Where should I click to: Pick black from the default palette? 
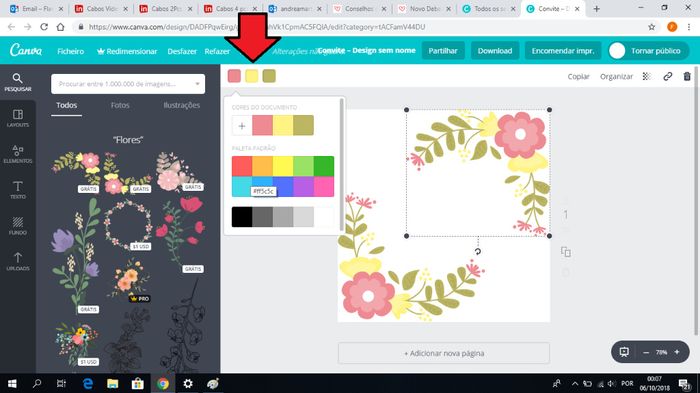pyautogui.click(x=242, y=217)
